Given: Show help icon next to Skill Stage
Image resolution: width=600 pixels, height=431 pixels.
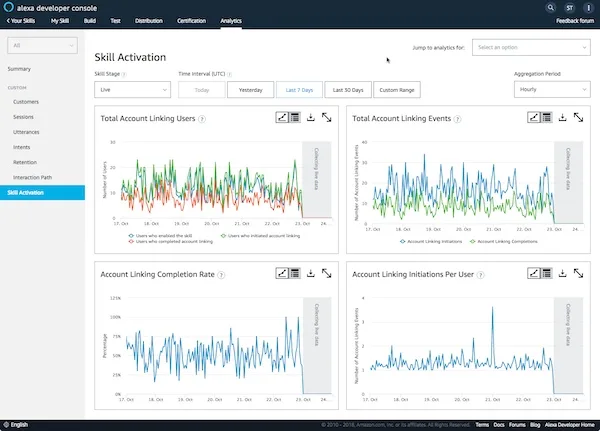Looking at the screenshot, I should click(124, 74).
